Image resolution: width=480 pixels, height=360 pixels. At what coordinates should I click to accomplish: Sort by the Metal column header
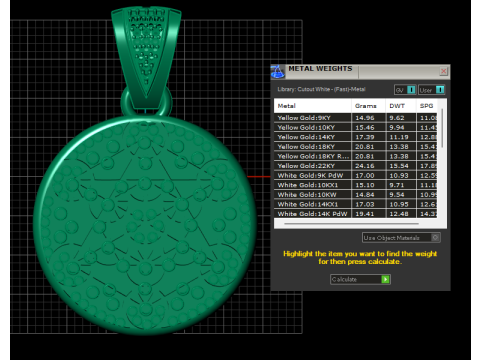(x=313, y=106)
